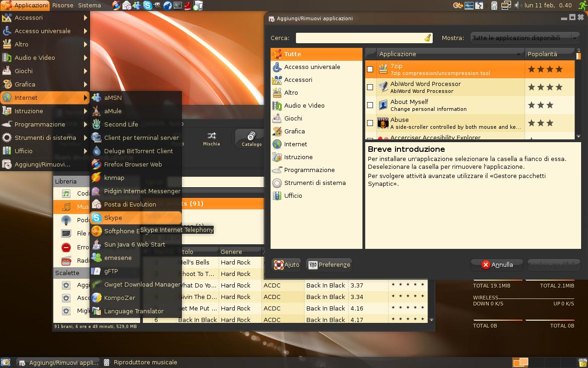Viewport: 588px width, 368px height.
Task: Expand the Accessori submenu arrow
Action: pos(85,17)
